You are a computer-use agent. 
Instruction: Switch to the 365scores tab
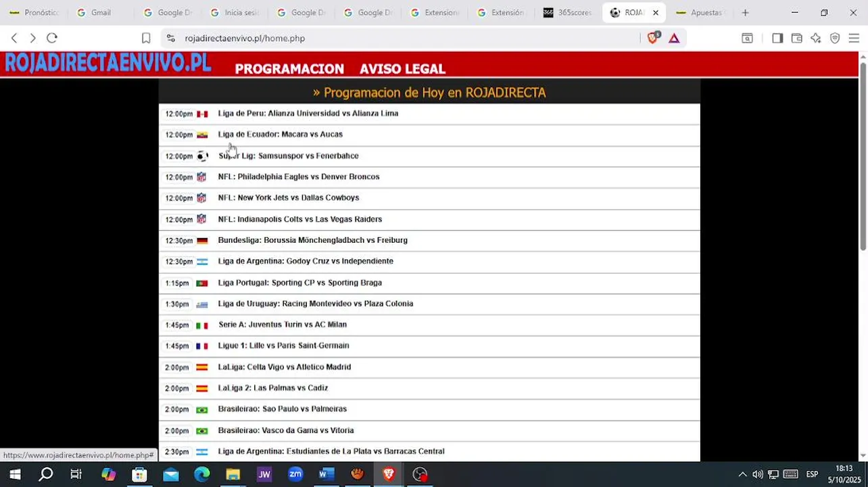pyautogui.click(x=568, y=12)
